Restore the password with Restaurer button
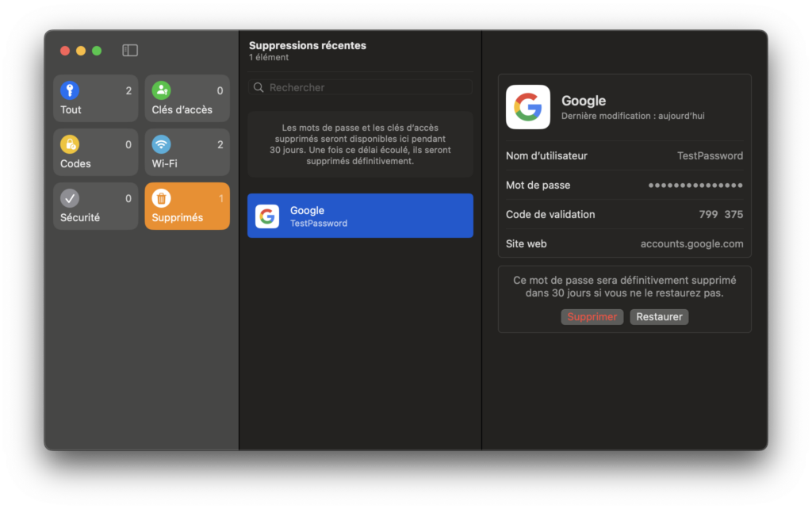The height and width of the screenshot is (509, 812). (x=659, y=317)
